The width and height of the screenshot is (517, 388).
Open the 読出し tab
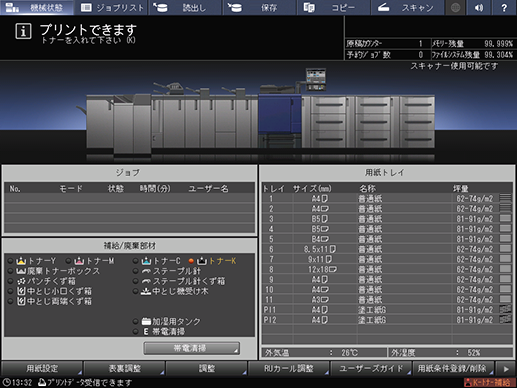[185, 7]
